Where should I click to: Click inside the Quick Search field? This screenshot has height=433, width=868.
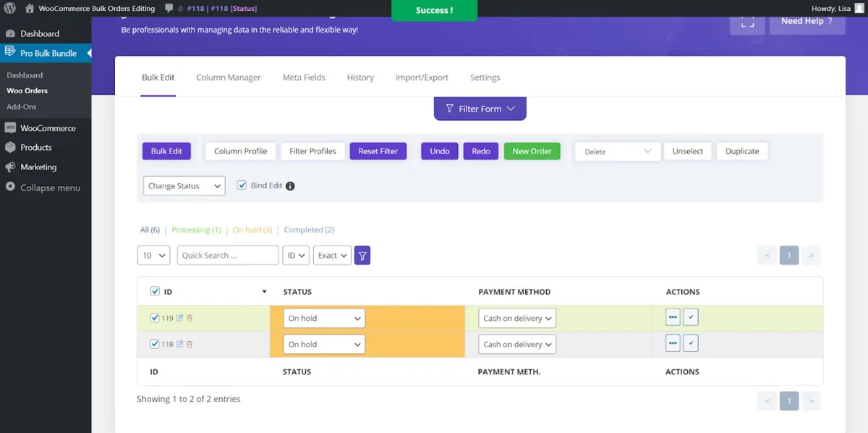[x=227, y=255]
